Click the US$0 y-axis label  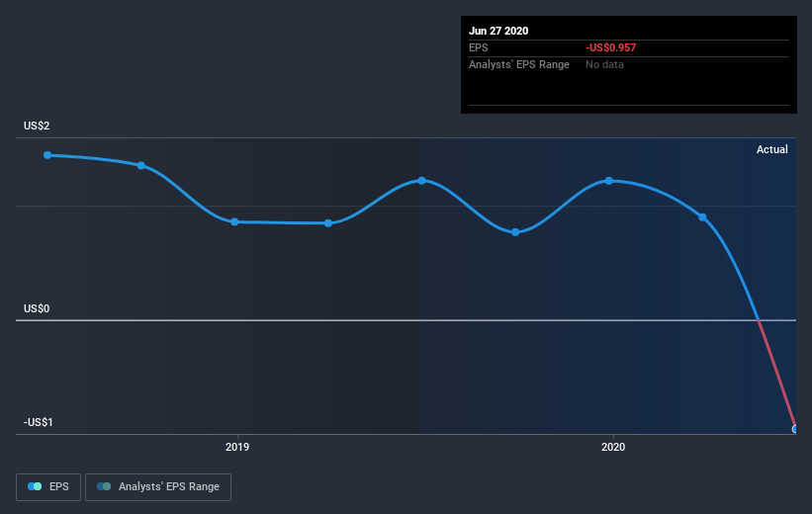click(x=37, y=308)
